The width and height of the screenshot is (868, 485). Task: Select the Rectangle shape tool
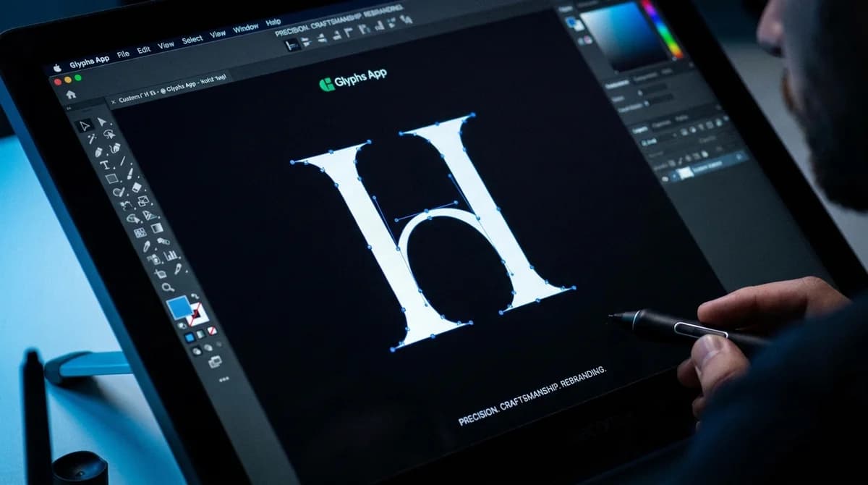(x=111, y=178)
